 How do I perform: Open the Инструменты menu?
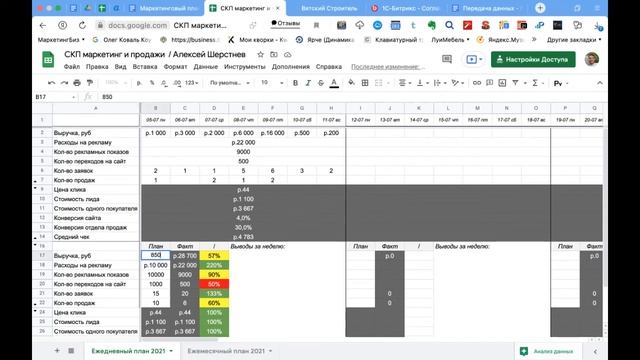click(244, 67)
